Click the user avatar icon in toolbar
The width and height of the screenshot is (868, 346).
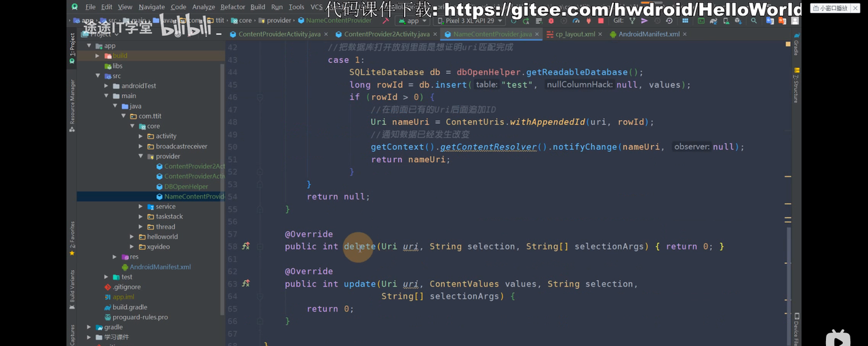[795, 21]
